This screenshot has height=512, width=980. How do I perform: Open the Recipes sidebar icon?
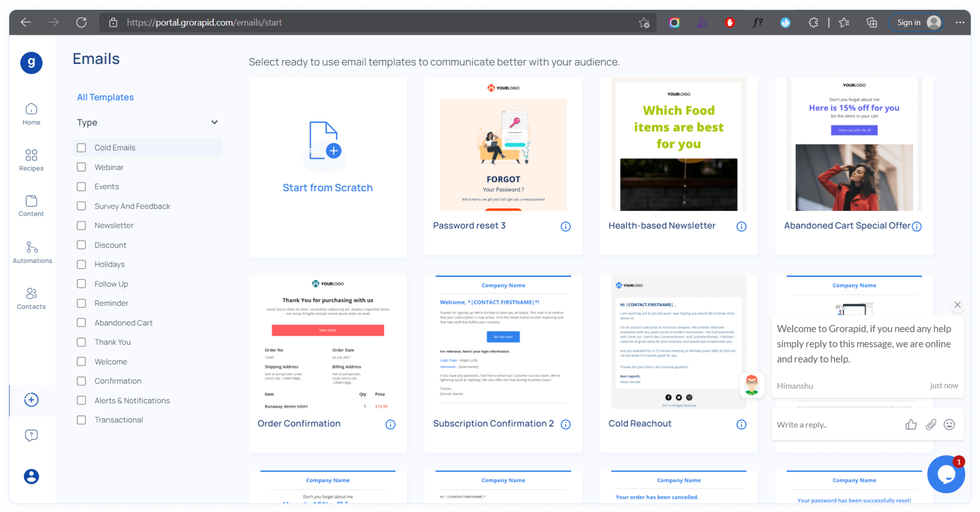pyautogui.click(x=31, y=160)
